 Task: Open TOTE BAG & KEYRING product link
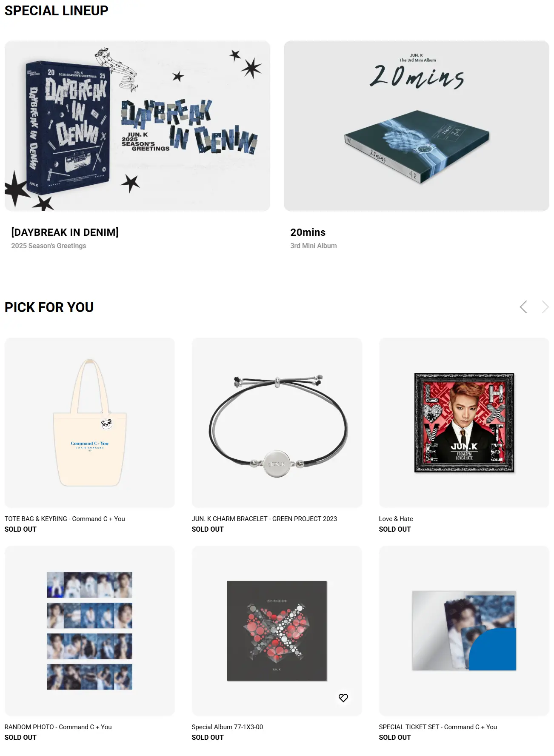[65, 519]
